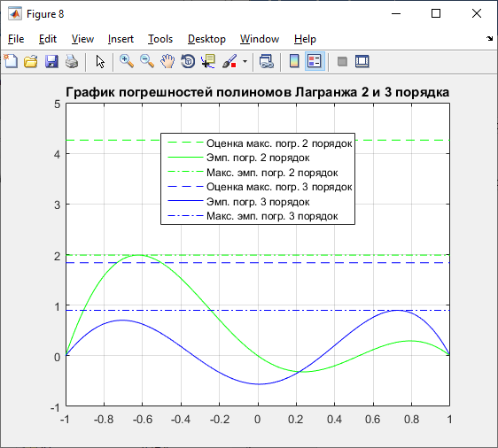The width and height of the screenshot is (498, 448).
Task: Click the y-axis tick label 5
Action: [58, 104]
